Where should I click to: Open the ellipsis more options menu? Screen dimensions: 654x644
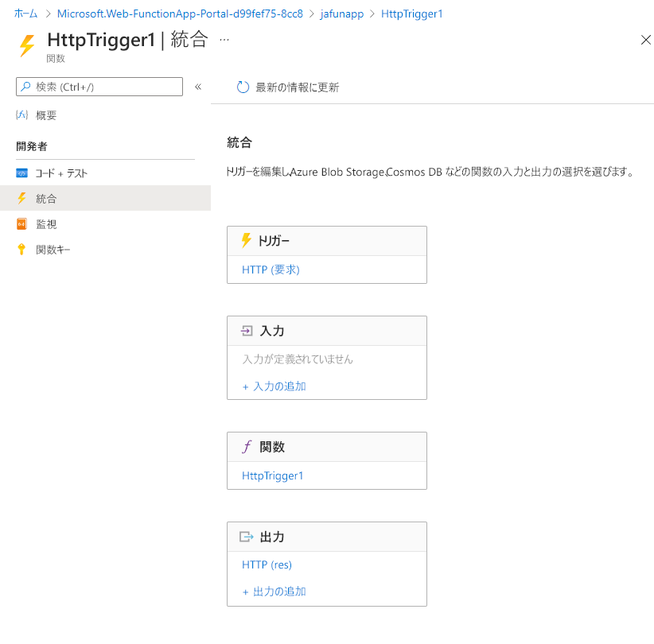coord(224,40)
